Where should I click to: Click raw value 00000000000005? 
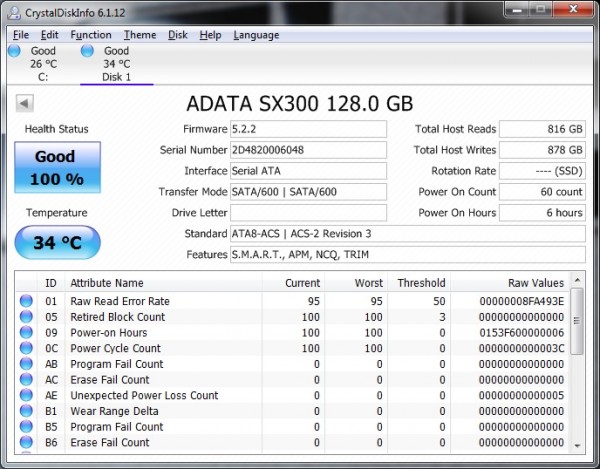pos(522,395)
